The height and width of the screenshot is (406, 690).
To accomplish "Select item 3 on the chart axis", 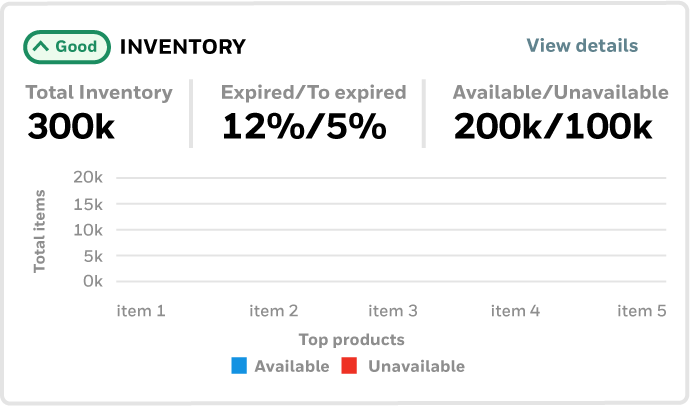I will point(393,311).
